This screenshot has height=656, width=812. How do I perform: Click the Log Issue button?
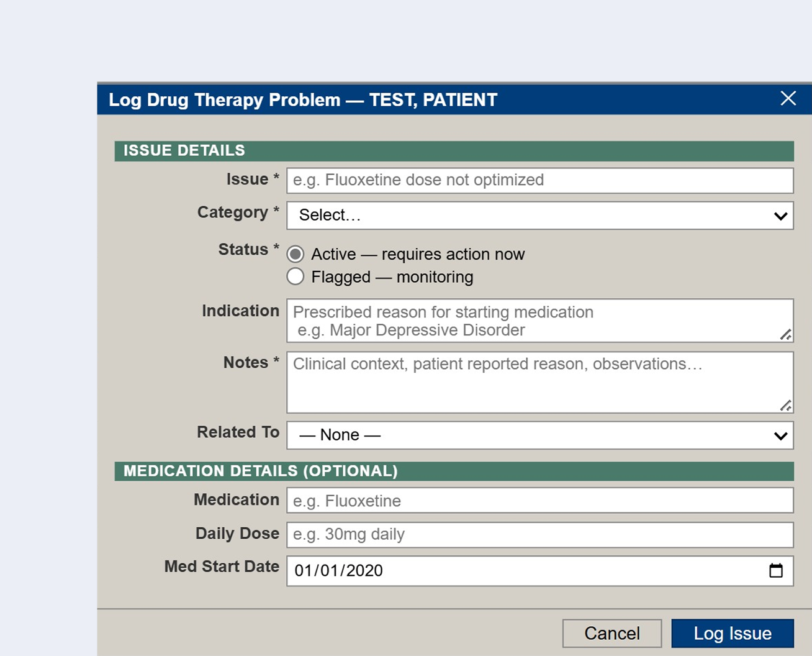coord(732,633)
